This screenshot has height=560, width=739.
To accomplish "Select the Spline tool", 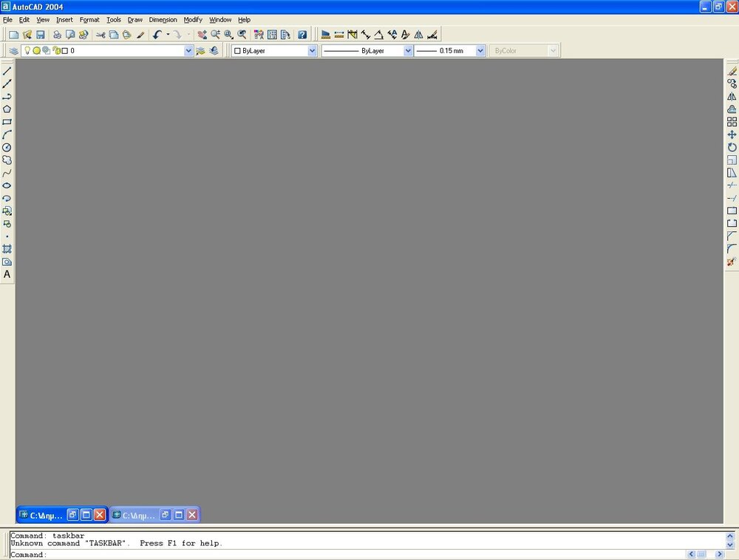I will 7,171.
